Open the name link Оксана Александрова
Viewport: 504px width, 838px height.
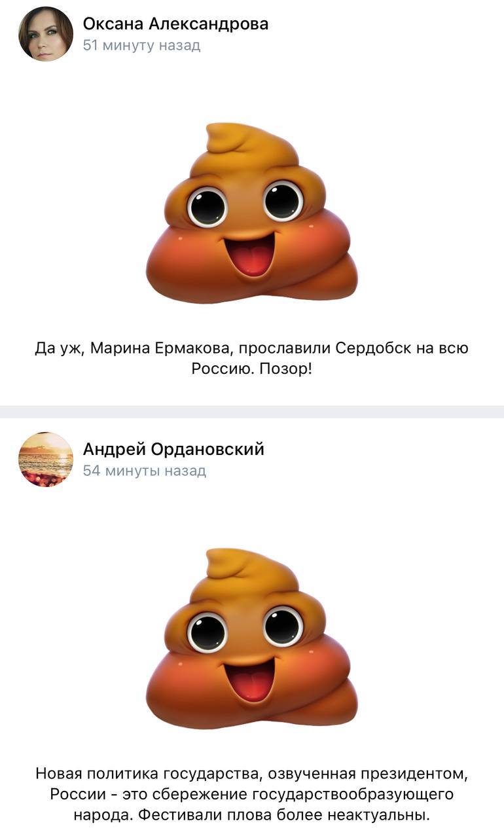(175, 24)
